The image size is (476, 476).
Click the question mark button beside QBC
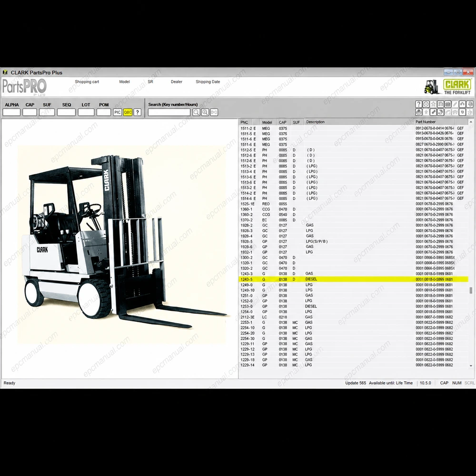[137, 112]
